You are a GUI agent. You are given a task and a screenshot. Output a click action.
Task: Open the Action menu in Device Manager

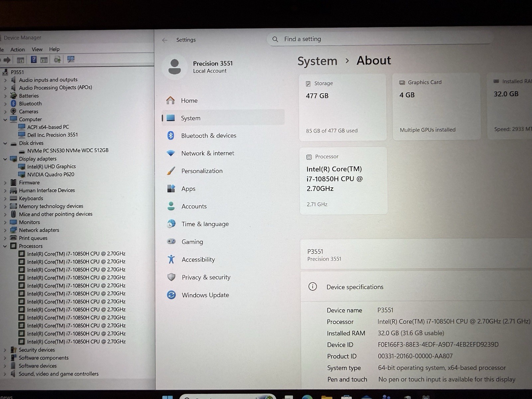(18, 50)
